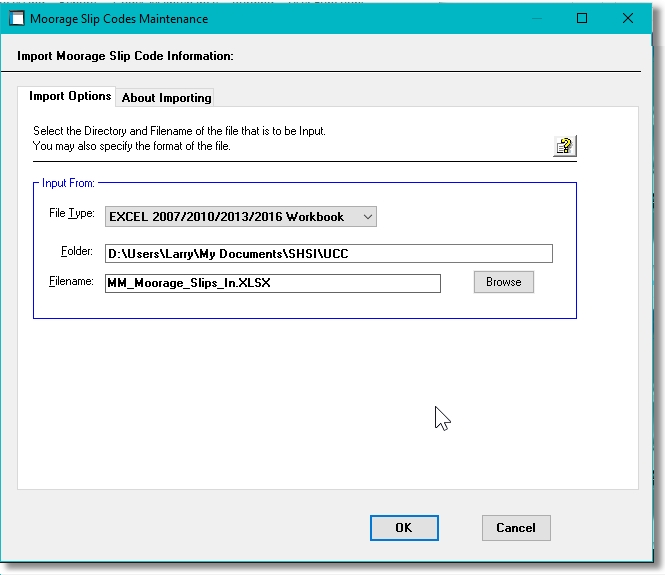Click the "Folder:" label
Image resolution: width=665 pixels, height=575 pixels.
(x=76, y=253)
